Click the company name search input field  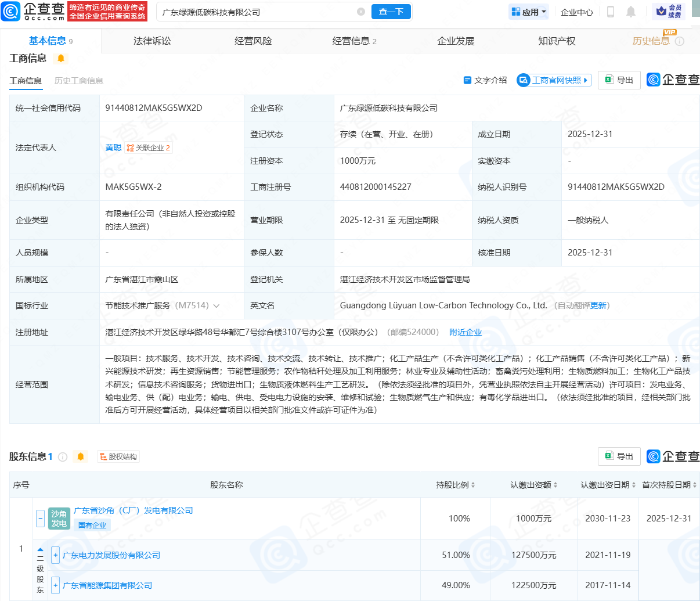click(255, 12)
